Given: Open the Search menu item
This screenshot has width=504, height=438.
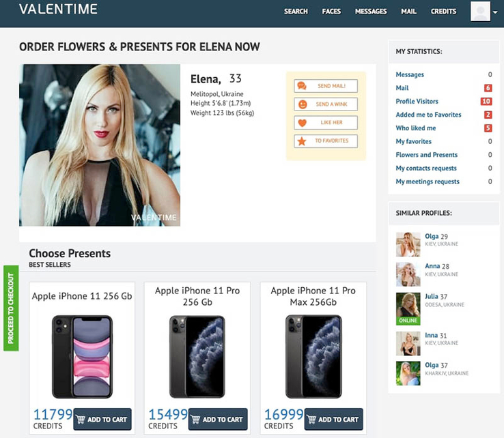Looking at the screenshot, I should coord(296,11).
